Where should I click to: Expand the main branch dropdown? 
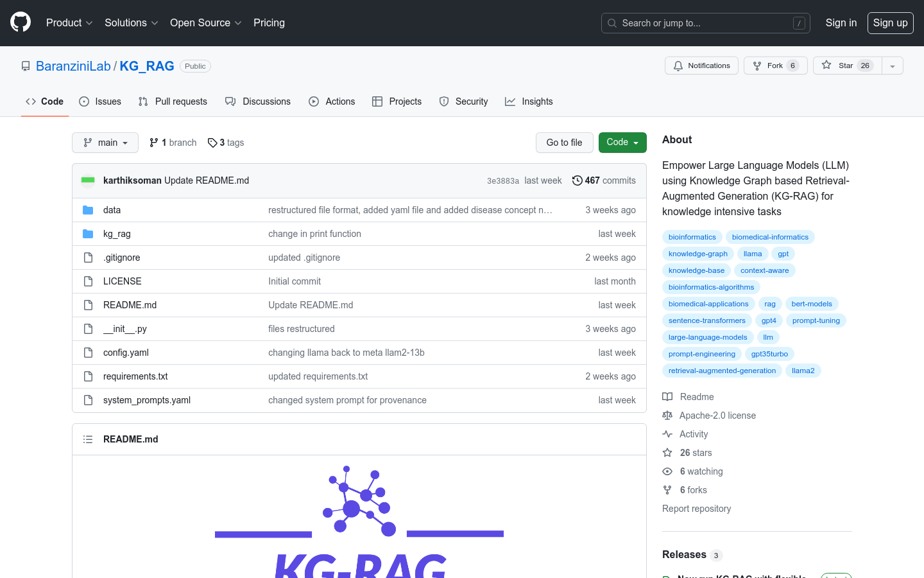click(105, 142)
